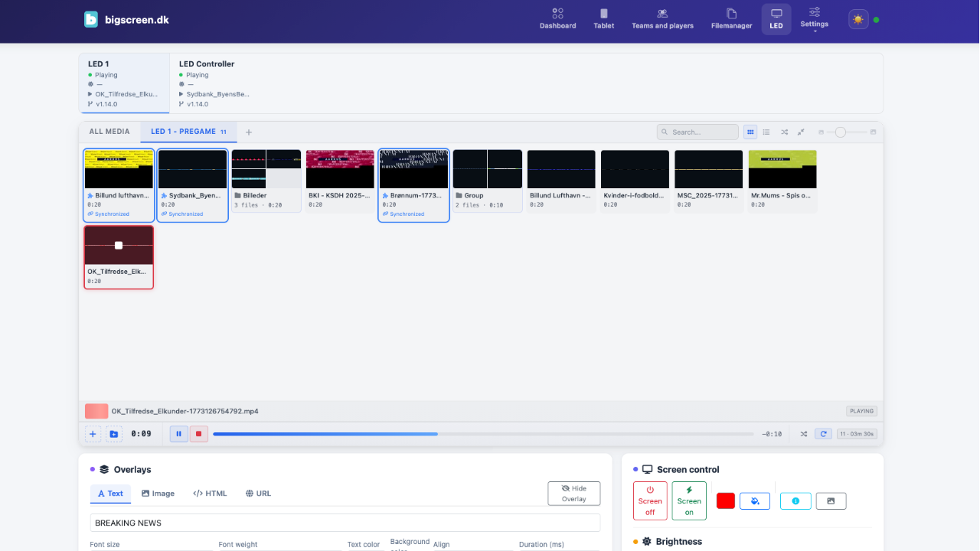Click the shuffle icon above the media grid
The width and height of the screenshot is (980, 551).
point(785,132)
